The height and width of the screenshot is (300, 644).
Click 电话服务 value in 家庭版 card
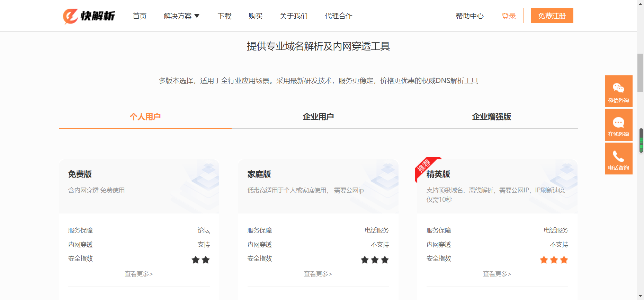(377, 230)
